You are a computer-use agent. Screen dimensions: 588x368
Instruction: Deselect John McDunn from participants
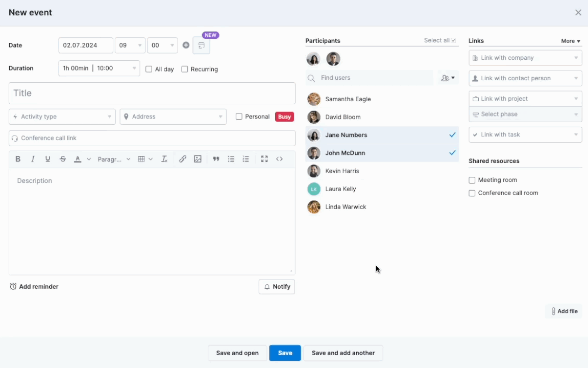point(382,153)
